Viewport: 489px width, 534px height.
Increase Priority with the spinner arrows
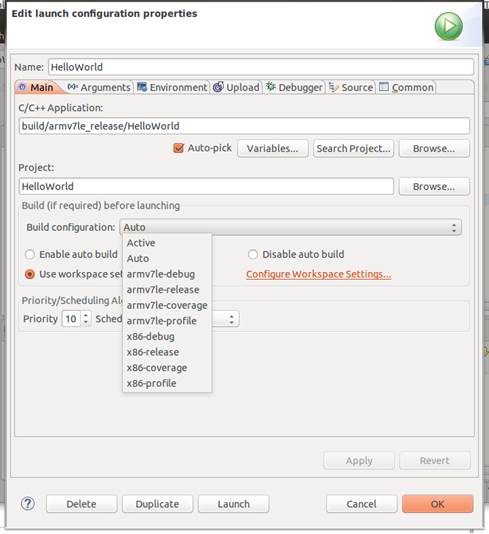coord(86,315)
